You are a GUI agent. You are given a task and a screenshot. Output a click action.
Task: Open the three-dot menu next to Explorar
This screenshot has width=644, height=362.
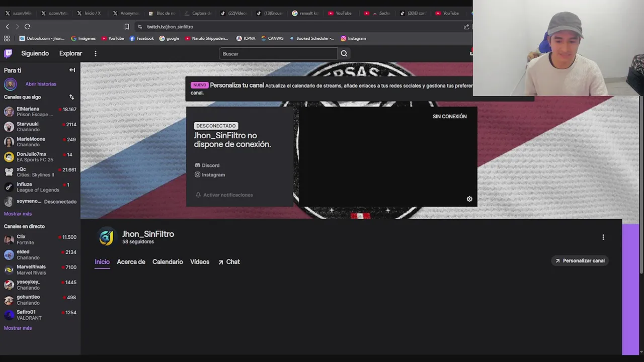click(95, 53)
